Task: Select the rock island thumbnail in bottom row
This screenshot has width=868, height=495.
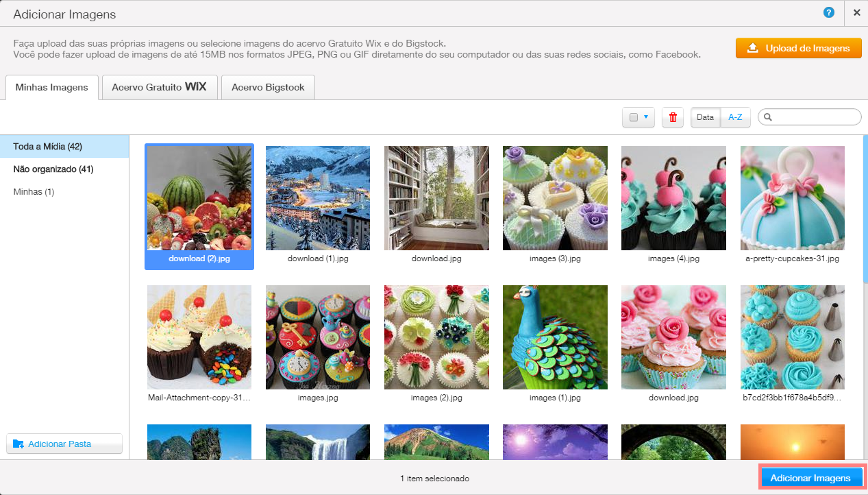Action: point(199,442)
